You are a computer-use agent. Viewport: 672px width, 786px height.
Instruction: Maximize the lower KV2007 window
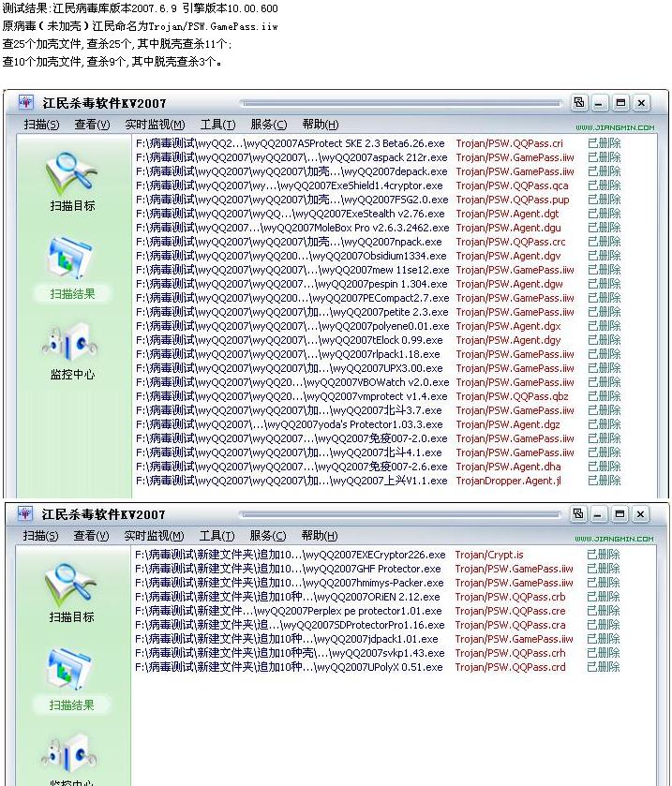[620, 513]
